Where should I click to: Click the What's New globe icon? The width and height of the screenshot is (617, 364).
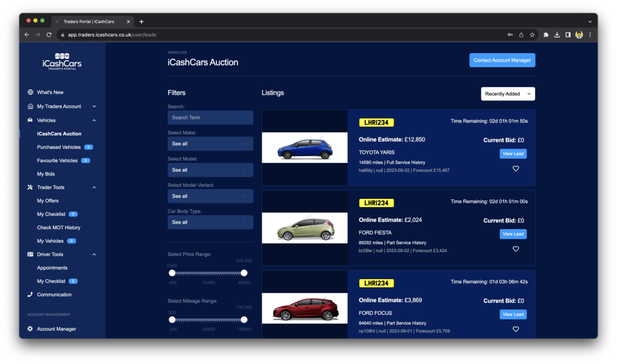(30, 92)
